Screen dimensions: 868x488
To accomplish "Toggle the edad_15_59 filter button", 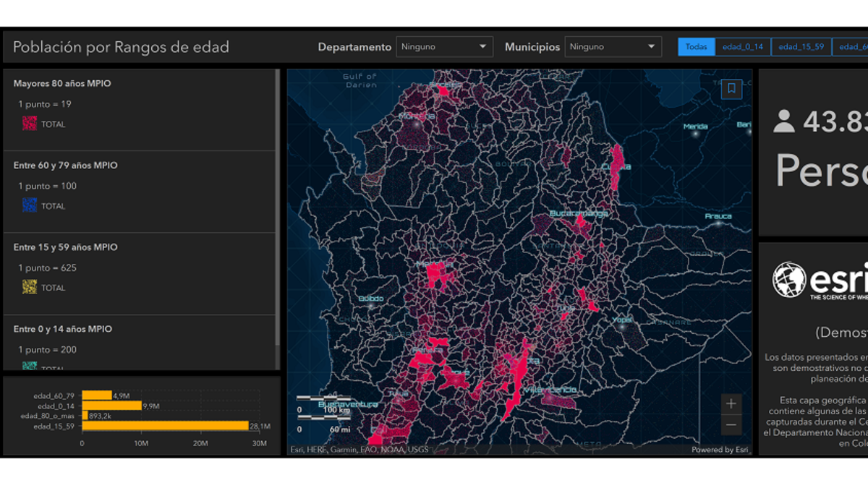I will [801, 47].
